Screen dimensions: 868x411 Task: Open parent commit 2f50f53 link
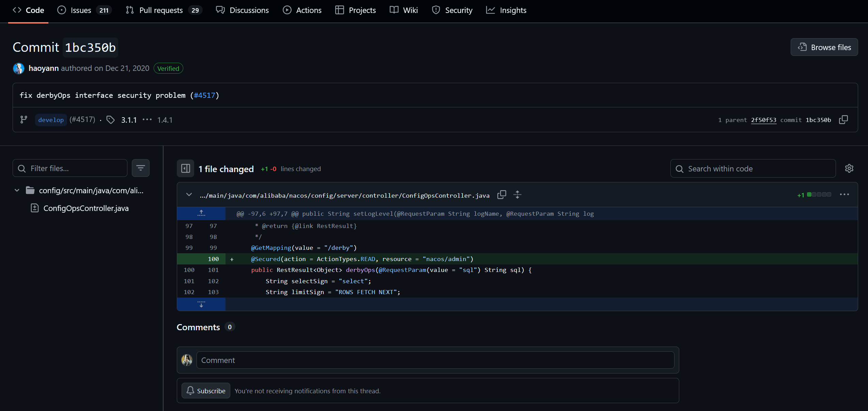pyautogui.click(x=763, y=120)
